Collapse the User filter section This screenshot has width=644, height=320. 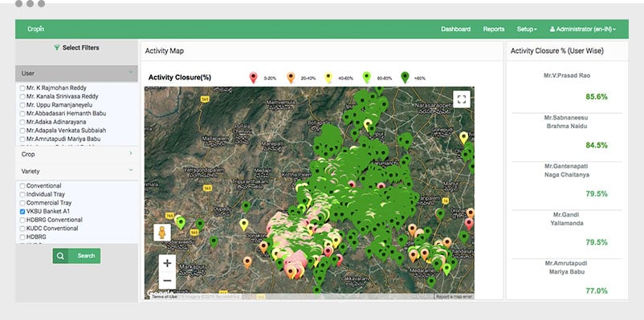[76, 74]
